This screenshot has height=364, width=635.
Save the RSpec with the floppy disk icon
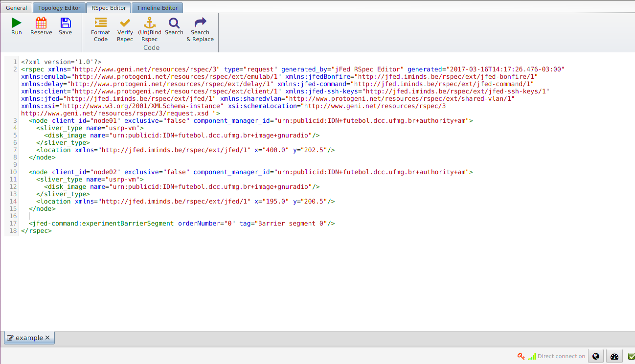[65, 23]
